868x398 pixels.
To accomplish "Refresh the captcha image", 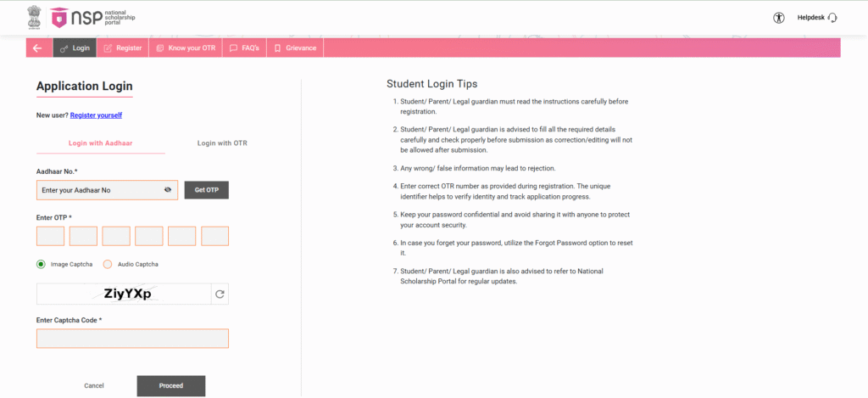I will [220, 294].
